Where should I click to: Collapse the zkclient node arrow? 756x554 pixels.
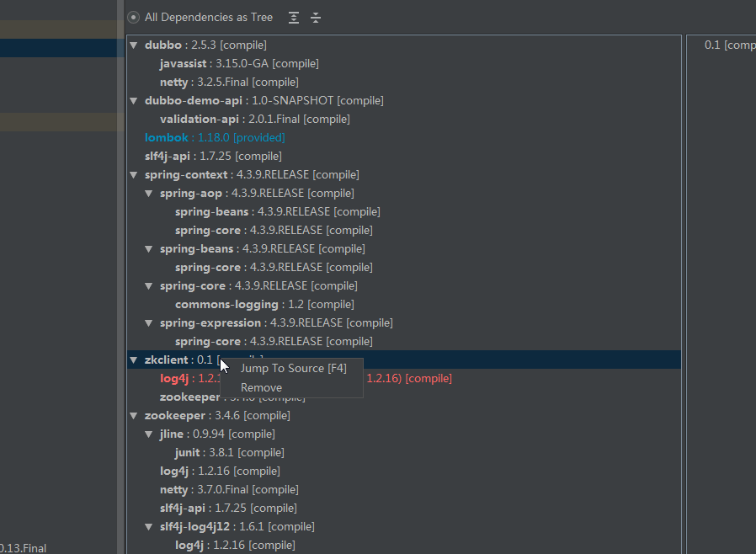point(134,360)
